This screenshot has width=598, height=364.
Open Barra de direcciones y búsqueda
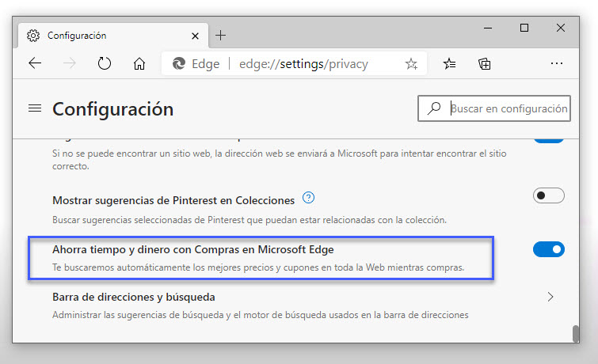point(134,297)
